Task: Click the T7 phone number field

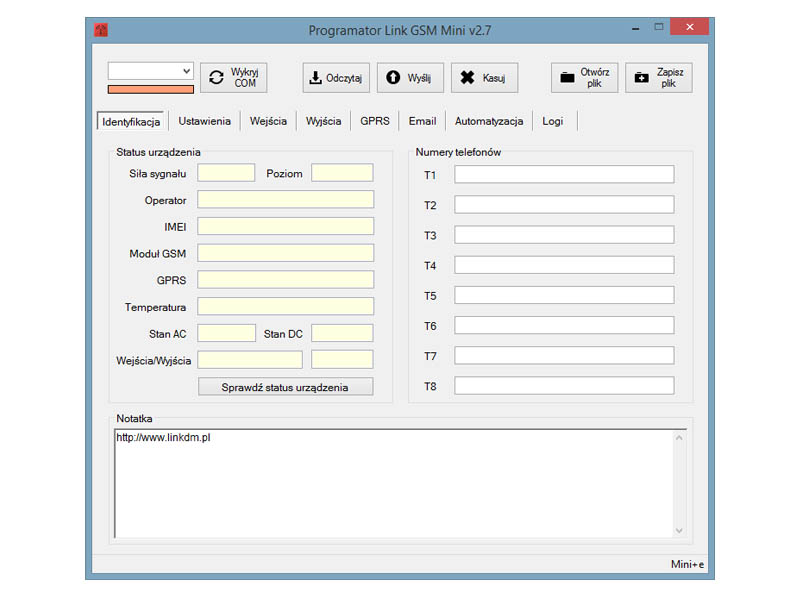Action: [x=564, y=355]
